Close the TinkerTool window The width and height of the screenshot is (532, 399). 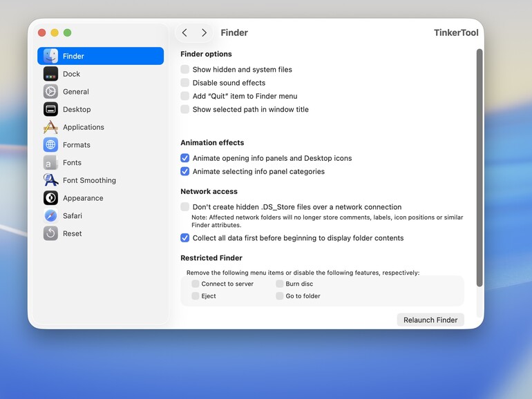[x=41, y=32]
